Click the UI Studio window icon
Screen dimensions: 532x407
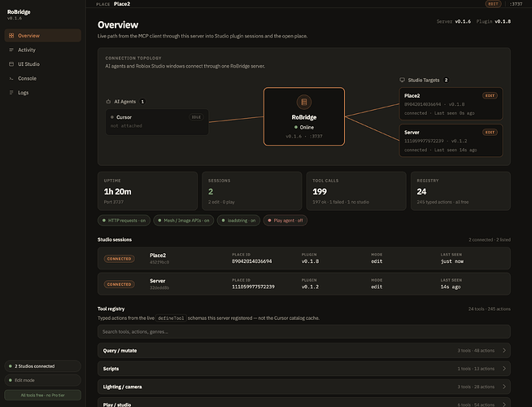tap(11, 64)
